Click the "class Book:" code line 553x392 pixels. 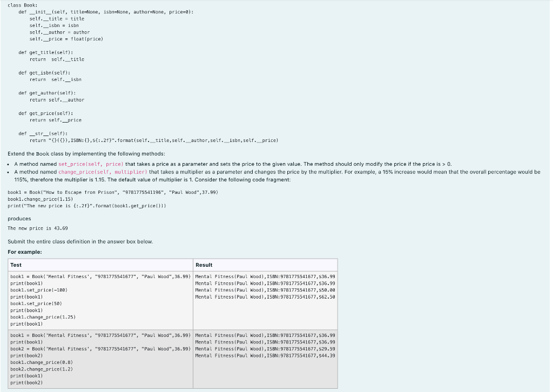point(23,5)
